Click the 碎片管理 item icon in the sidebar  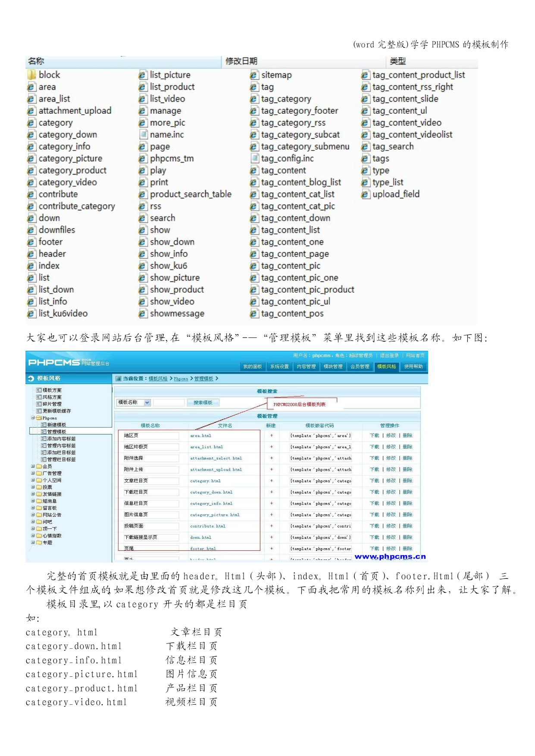[39, 404]
